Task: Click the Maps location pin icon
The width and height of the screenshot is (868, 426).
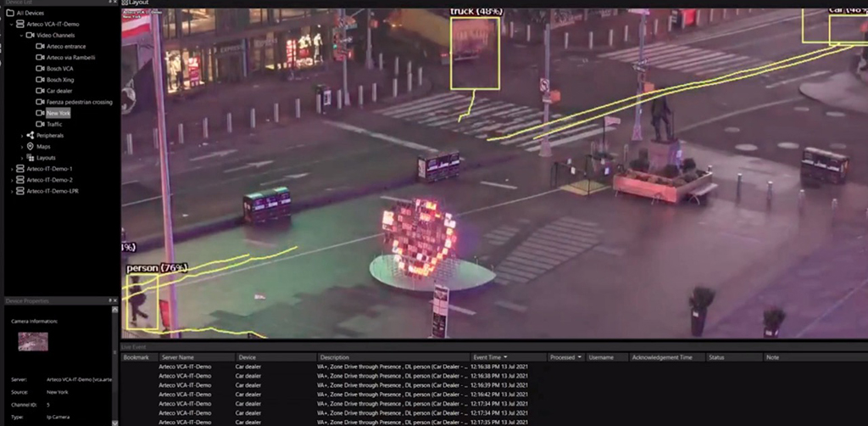Action: click(31, 146)
